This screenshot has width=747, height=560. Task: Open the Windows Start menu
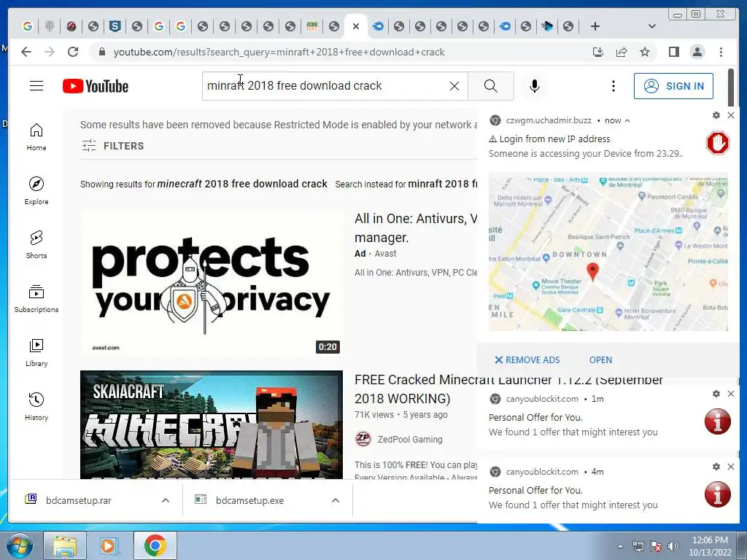[19, 545]
